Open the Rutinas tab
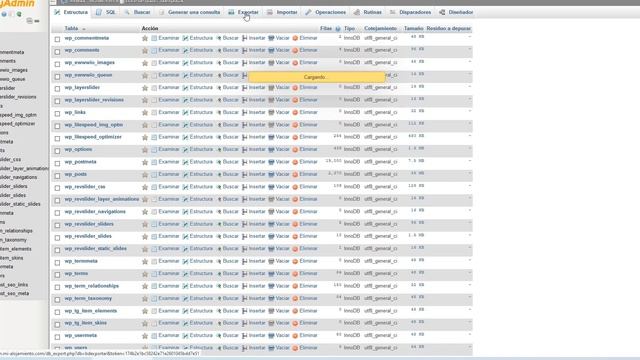 coord(368,12)
